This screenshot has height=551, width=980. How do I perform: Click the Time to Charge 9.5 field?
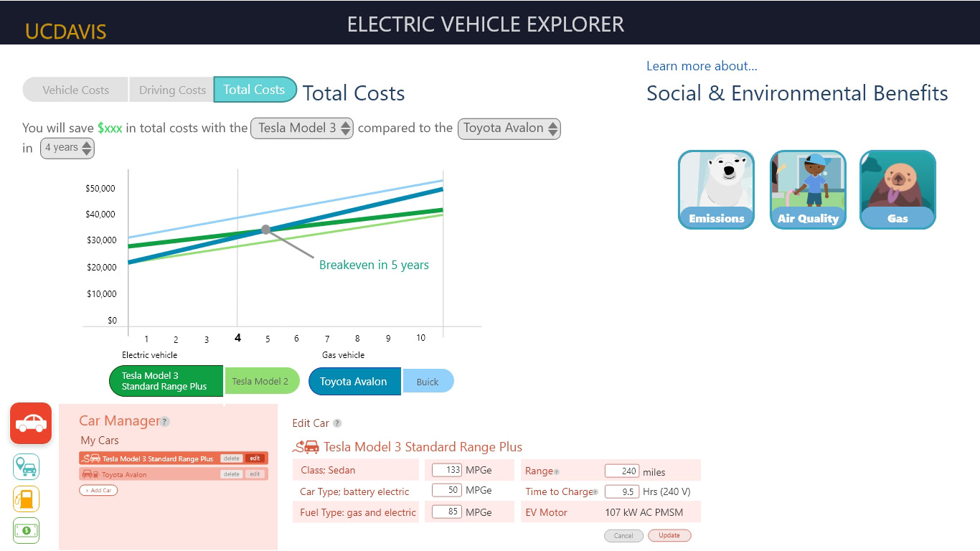click(621, 491)
